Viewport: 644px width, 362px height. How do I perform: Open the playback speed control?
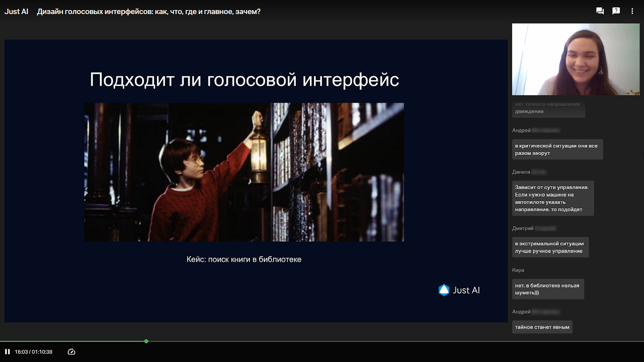[x=72, y=352]
